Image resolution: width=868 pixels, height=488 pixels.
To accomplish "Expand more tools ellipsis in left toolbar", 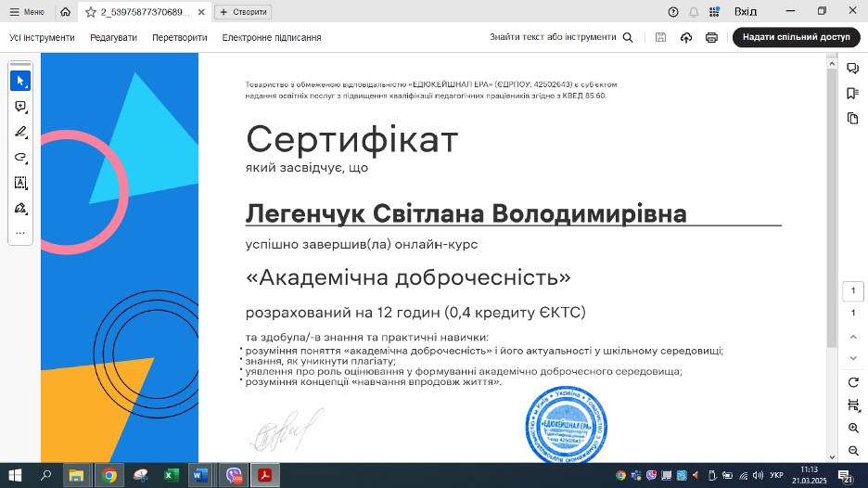I will point(20,233).
